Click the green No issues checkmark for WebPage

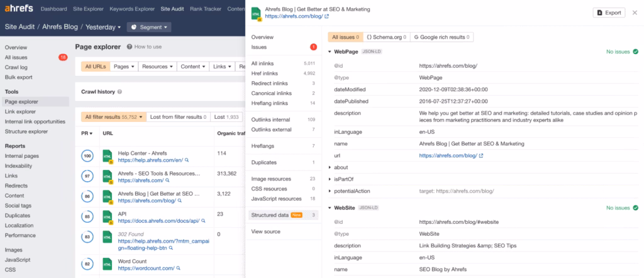(x=635, y=52)
